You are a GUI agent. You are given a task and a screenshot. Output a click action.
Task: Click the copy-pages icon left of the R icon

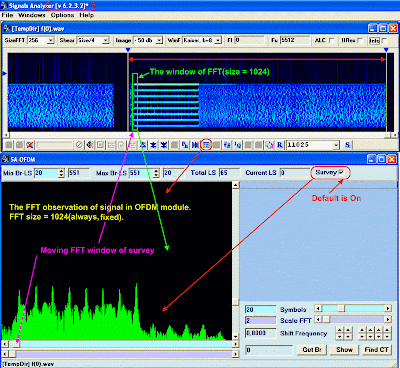pyautogui.click(x=269, y=145)
